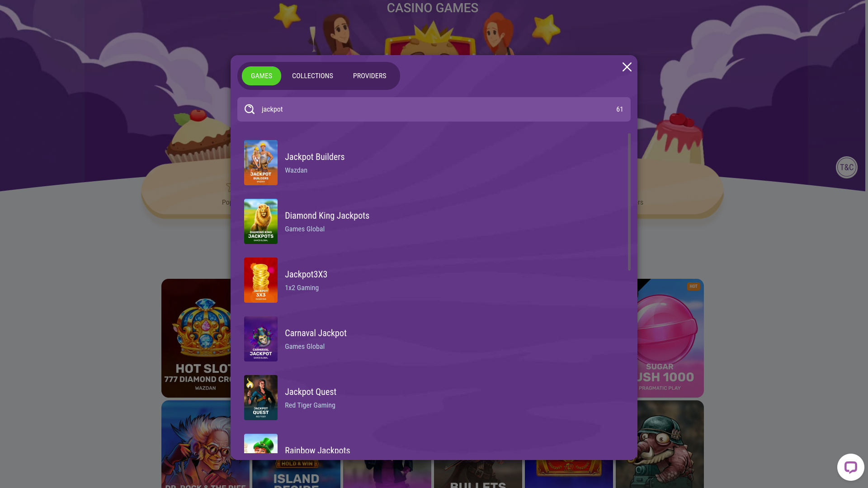The image size is (868, 488).
Task: Open Carnaval Jackpot mask thumbnail
Action: coord(261,339)
